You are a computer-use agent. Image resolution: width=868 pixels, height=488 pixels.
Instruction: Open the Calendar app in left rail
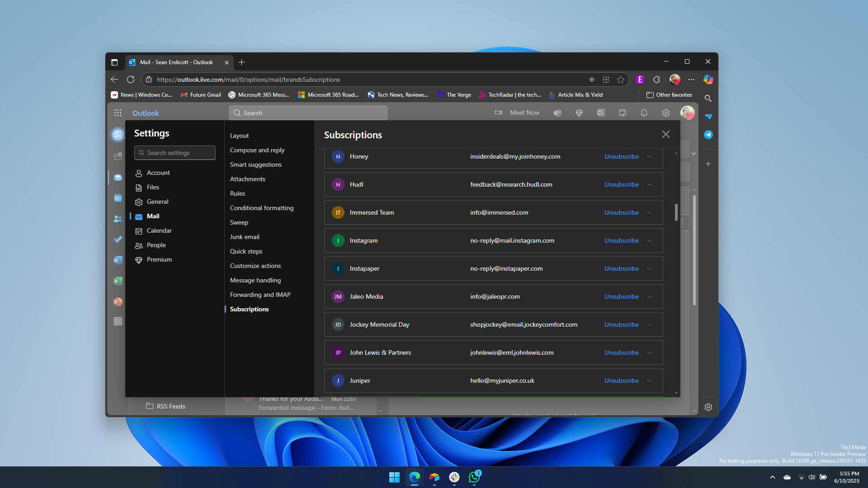click(x=118, y=198)
